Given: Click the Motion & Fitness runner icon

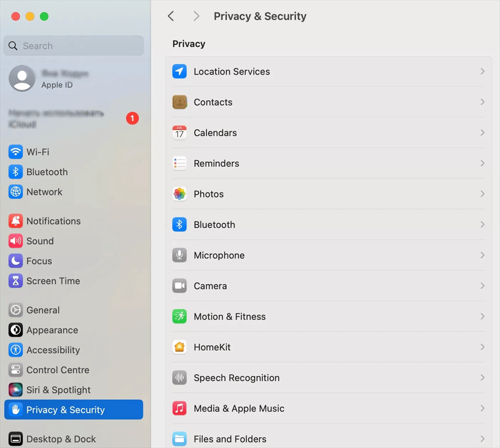Looking at the screenshot, I should 179,316.
